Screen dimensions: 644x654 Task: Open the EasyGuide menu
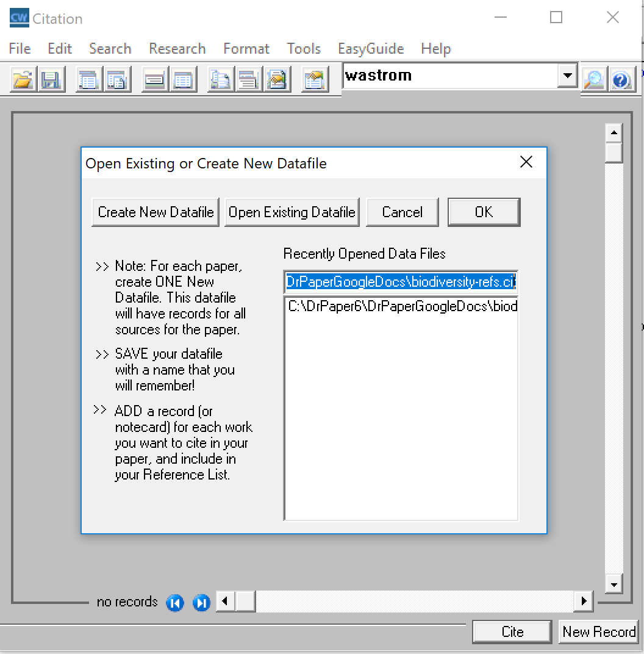click(x=371, y=49)
